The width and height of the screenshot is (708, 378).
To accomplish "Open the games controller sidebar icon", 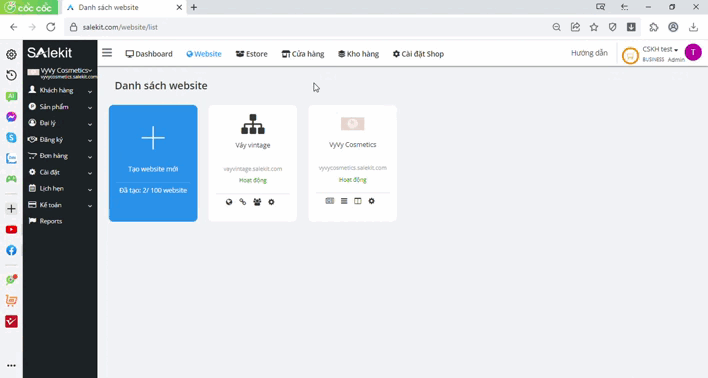I will tap(11, 179).
